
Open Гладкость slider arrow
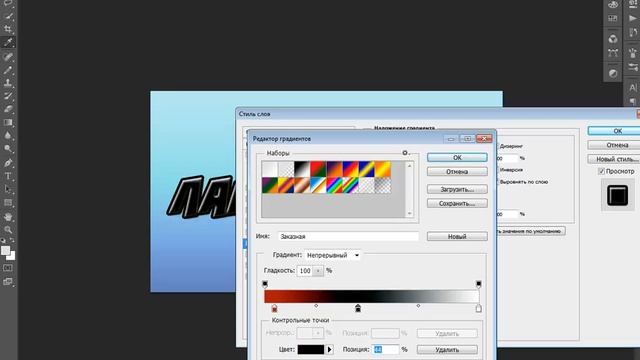(x=318, y=271)
